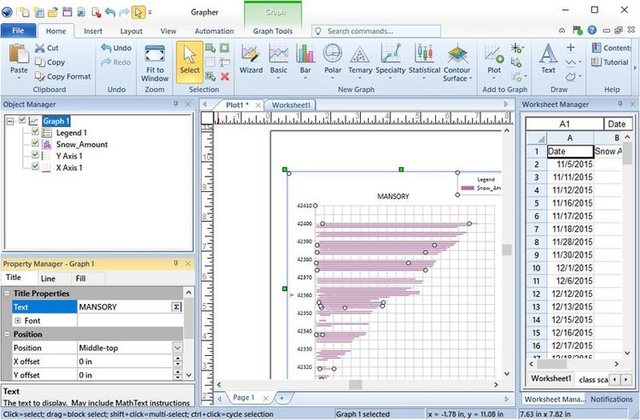640x420 pixels.
Task: Click the math text sigma button
Action: pos(176,307)
